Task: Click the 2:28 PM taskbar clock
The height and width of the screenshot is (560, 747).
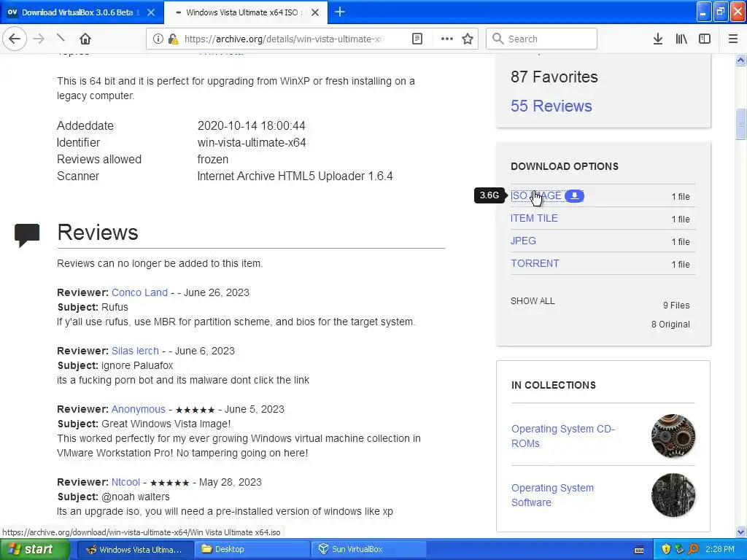Action: [x=720, y=549]
